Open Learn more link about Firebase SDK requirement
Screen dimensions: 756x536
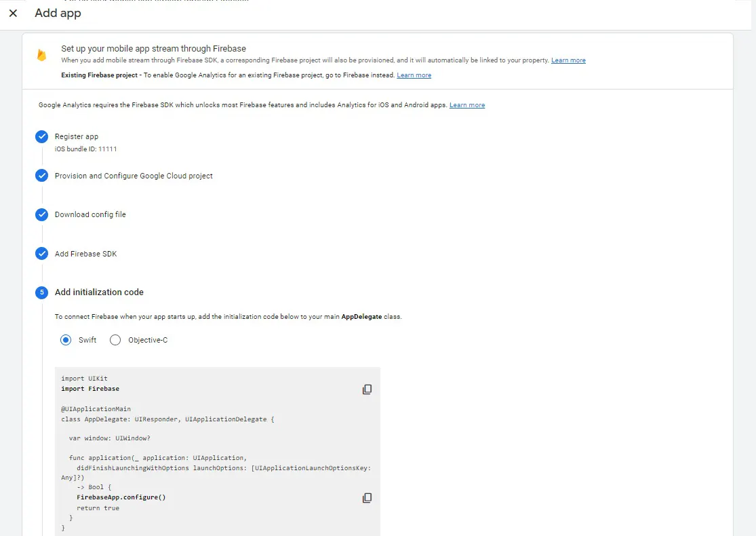(467, 105)
